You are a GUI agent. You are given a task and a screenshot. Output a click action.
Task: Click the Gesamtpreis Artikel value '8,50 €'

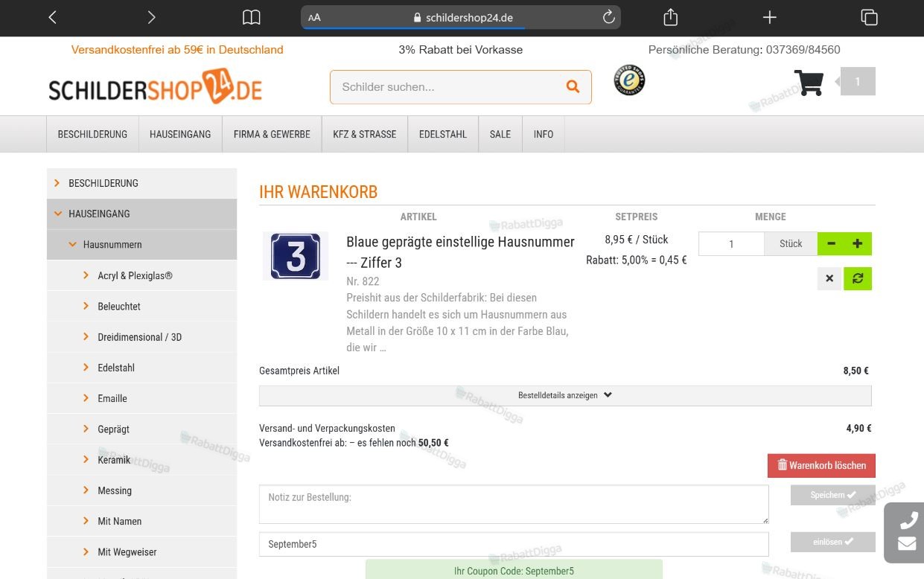pyautogui.click(x=856, y=371)
